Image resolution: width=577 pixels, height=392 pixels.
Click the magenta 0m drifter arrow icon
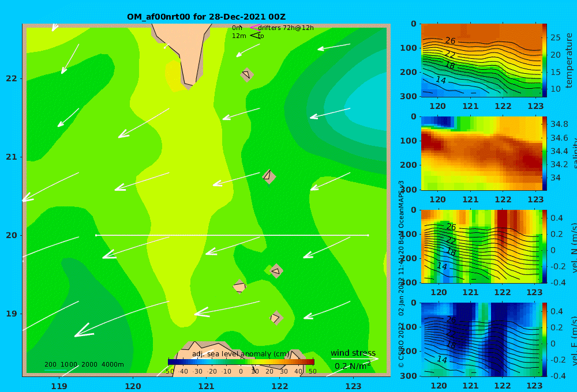254,27
